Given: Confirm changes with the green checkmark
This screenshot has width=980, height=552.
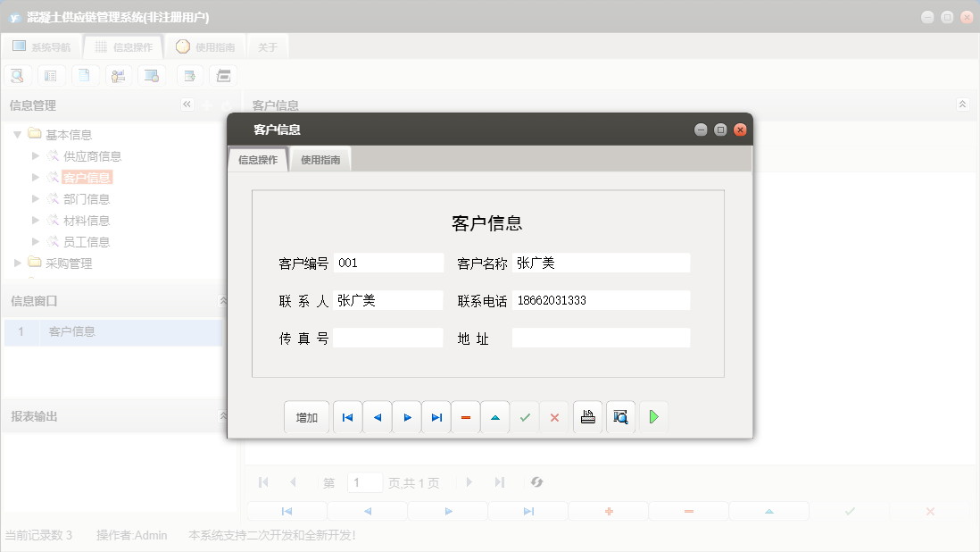Looking at the screenshot, I should 525,416.
